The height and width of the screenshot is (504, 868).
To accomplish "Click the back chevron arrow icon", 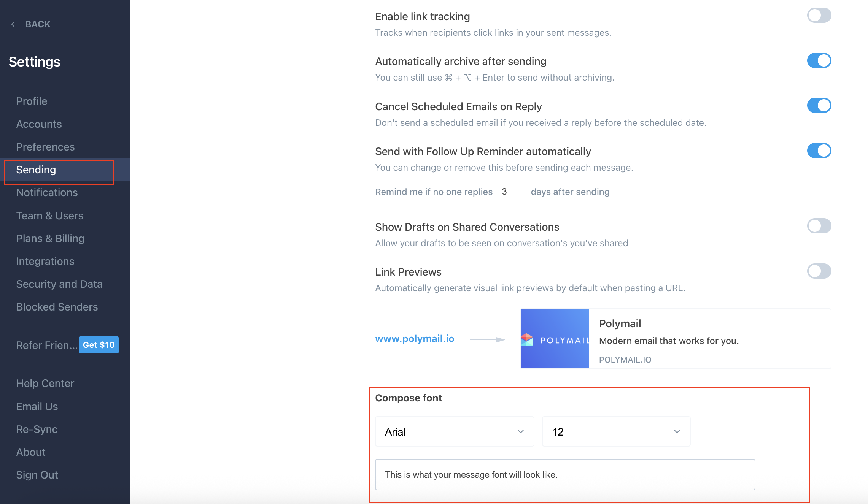I will tap(13, 24).
